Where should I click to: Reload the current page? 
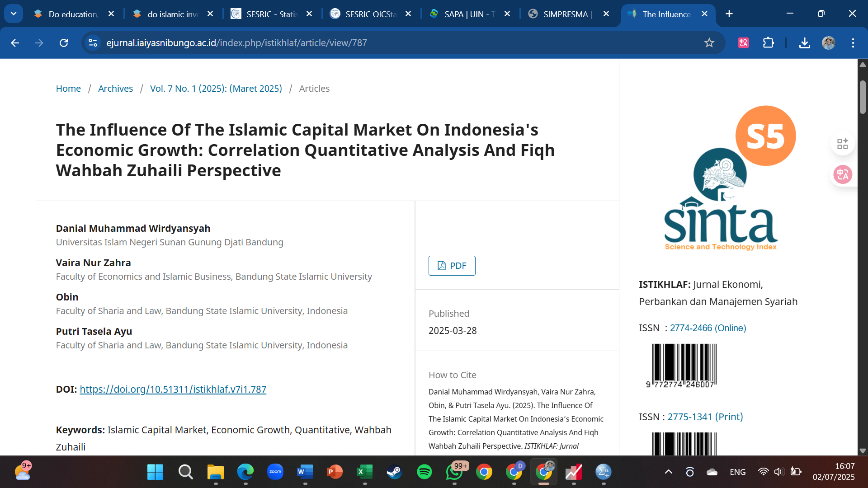click(x=64, y=43)
